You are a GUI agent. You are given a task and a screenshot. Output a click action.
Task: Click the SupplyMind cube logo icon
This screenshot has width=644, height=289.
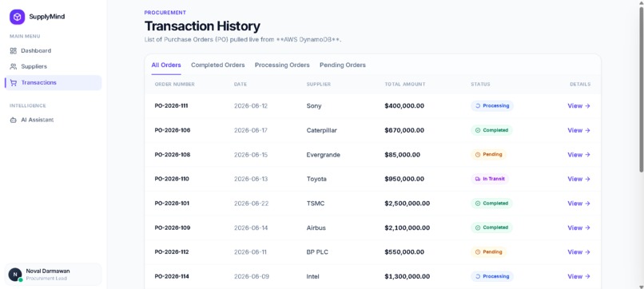click(18, 17)
